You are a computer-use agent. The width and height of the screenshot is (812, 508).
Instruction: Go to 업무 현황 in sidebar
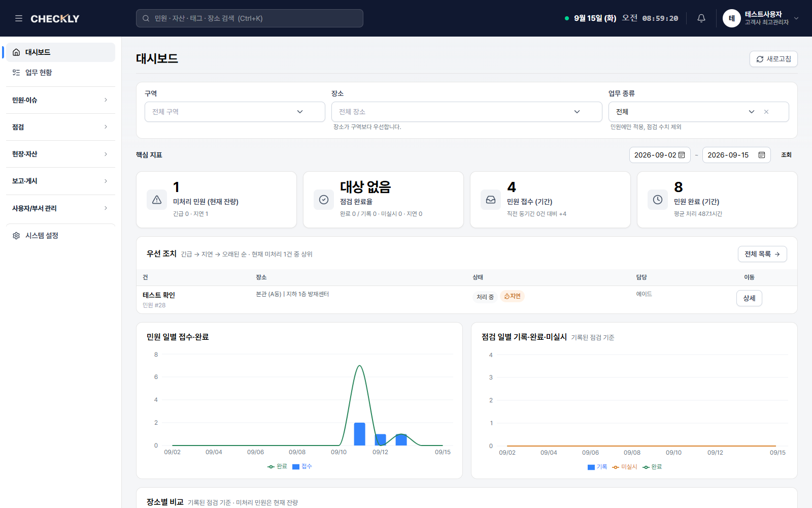[60, 73]
